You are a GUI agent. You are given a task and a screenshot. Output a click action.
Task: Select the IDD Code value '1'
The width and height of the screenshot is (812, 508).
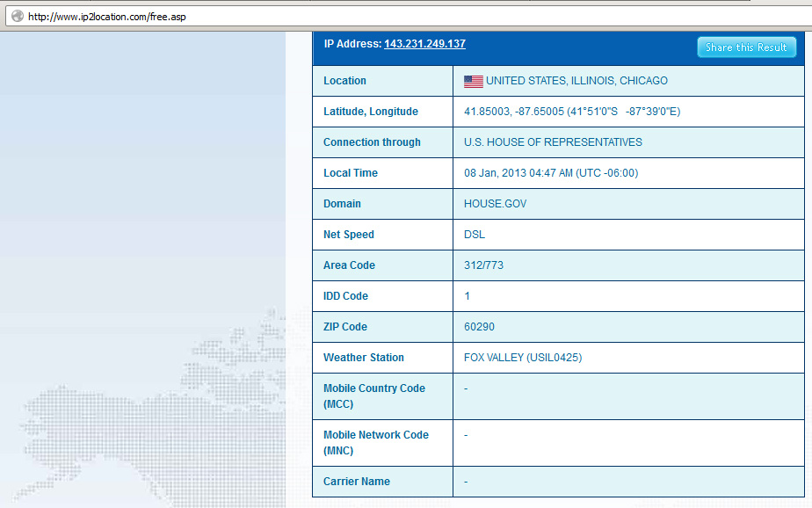coord(468,295)
